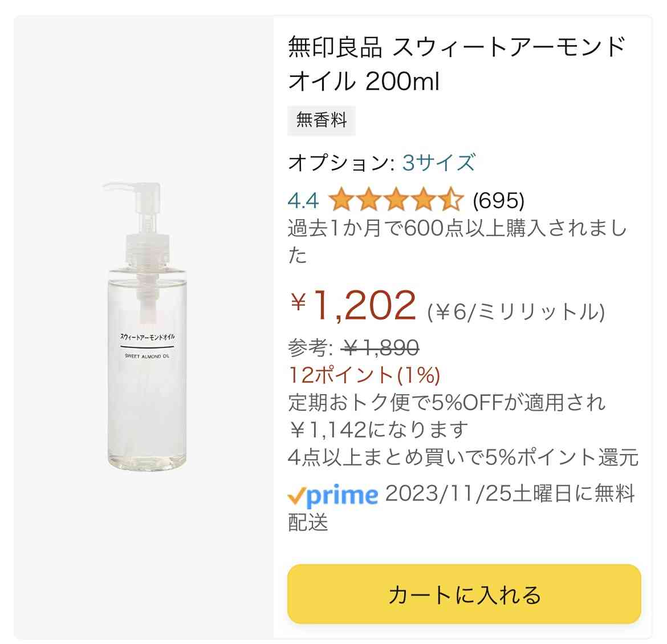Click the 12ポイント(1%) points text
The height and width of the screenshot is (644, 667).
(364, 375)
